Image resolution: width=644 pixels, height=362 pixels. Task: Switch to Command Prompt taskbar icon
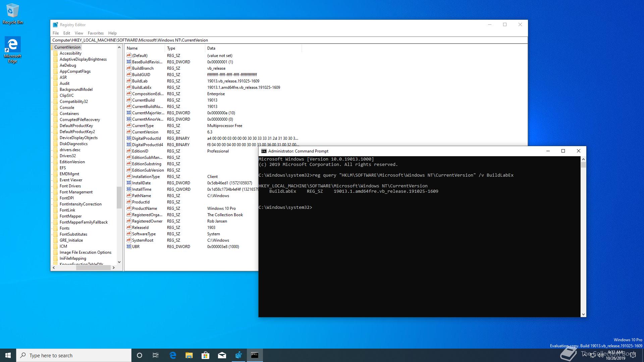(255, 355)
